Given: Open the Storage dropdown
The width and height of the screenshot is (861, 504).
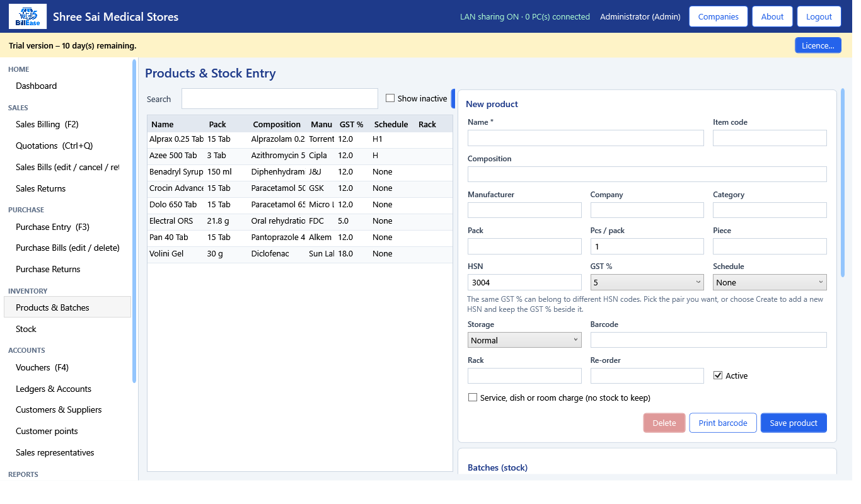Looking at the screenshot, I should click(x=524, y=340).
